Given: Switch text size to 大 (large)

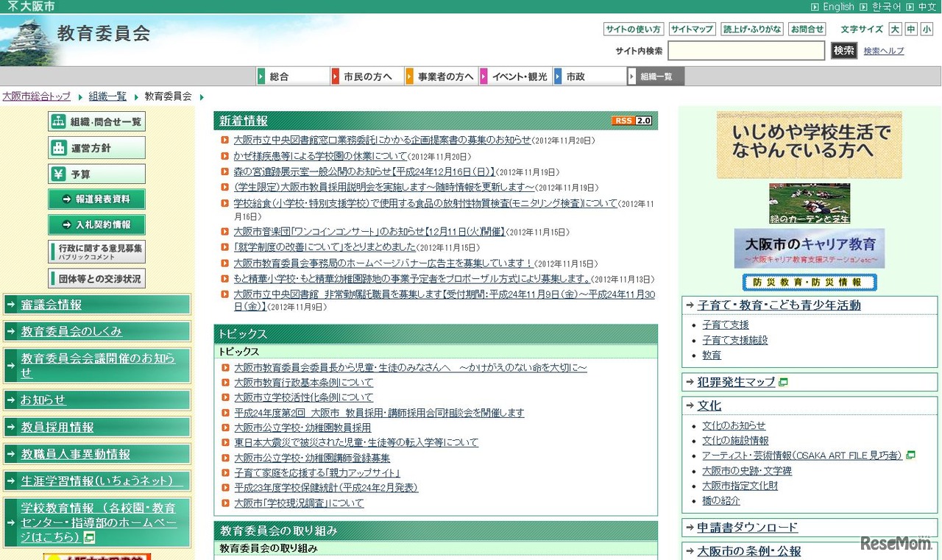Looking at the screenshot, I should (x=895, y=29).
